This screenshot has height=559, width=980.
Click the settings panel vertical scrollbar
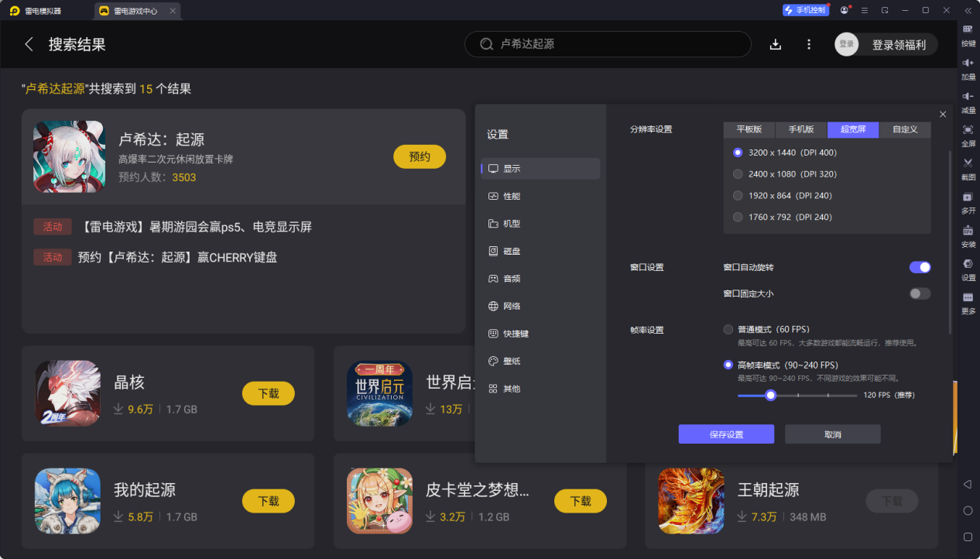pyautogui.click(x=951, y=242)
